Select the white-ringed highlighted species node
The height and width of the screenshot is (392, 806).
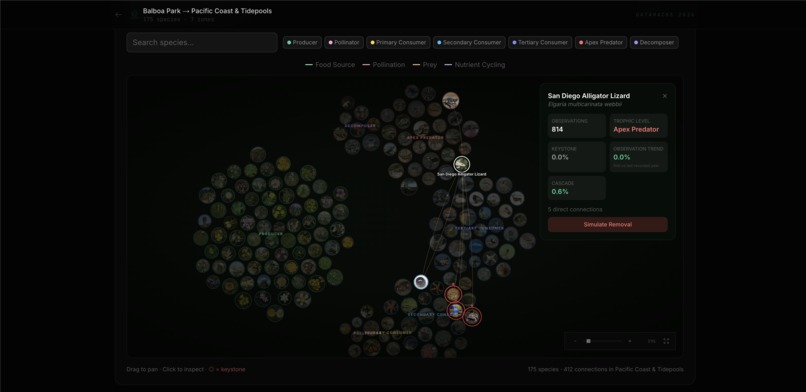421,282
